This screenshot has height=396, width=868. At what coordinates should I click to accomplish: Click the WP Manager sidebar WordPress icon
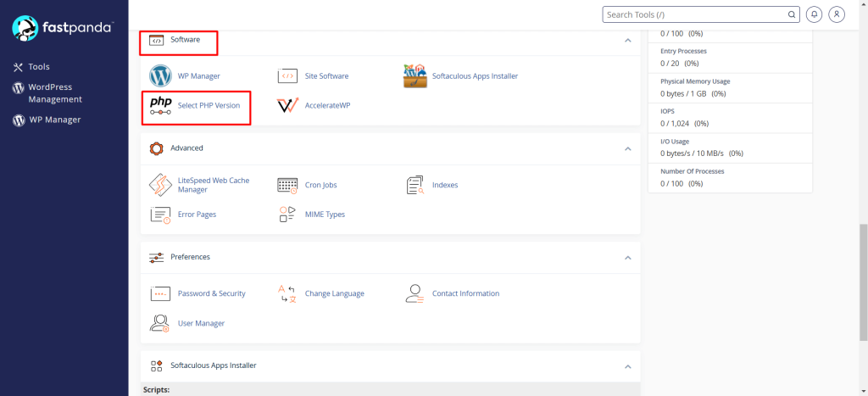19,120
